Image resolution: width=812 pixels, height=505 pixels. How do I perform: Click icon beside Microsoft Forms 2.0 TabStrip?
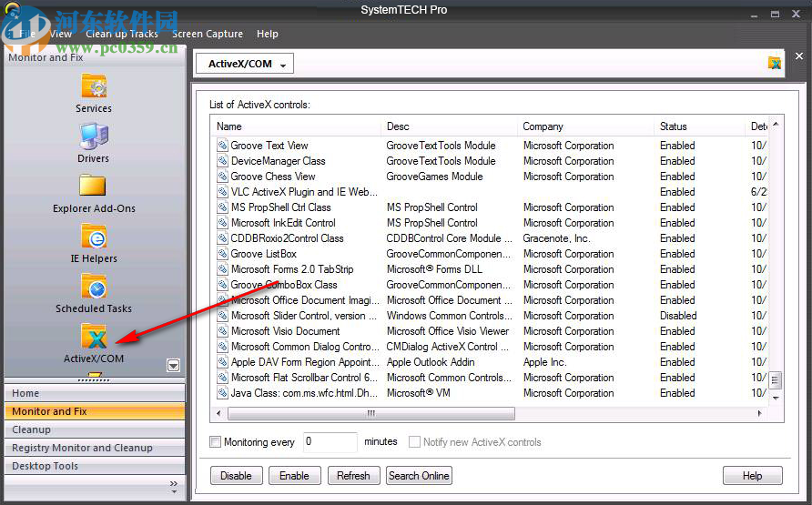(223, 269)
